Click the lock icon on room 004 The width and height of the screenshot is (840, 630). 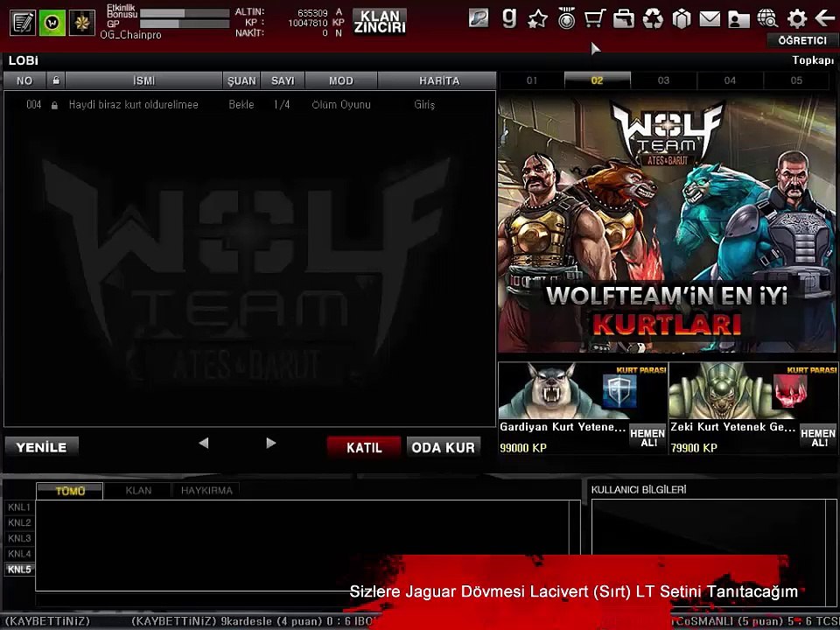tap(54, 106)
